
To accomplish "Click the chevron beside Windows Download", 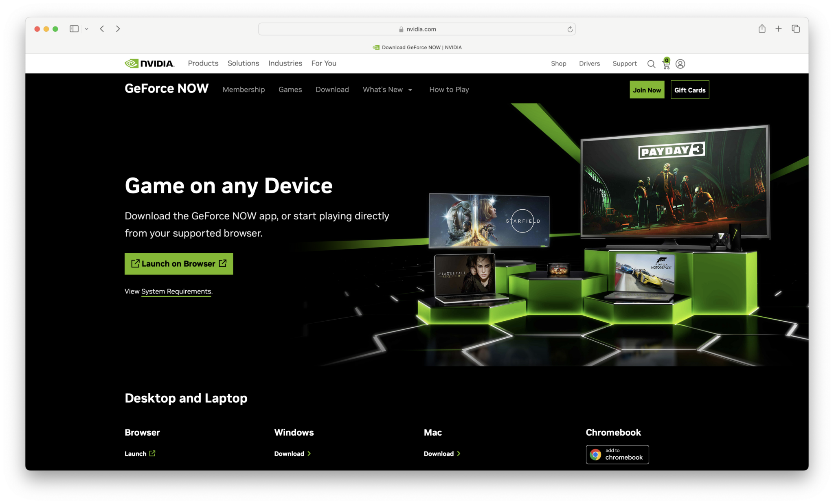I will pyautogui.click(x=309, y=454).
